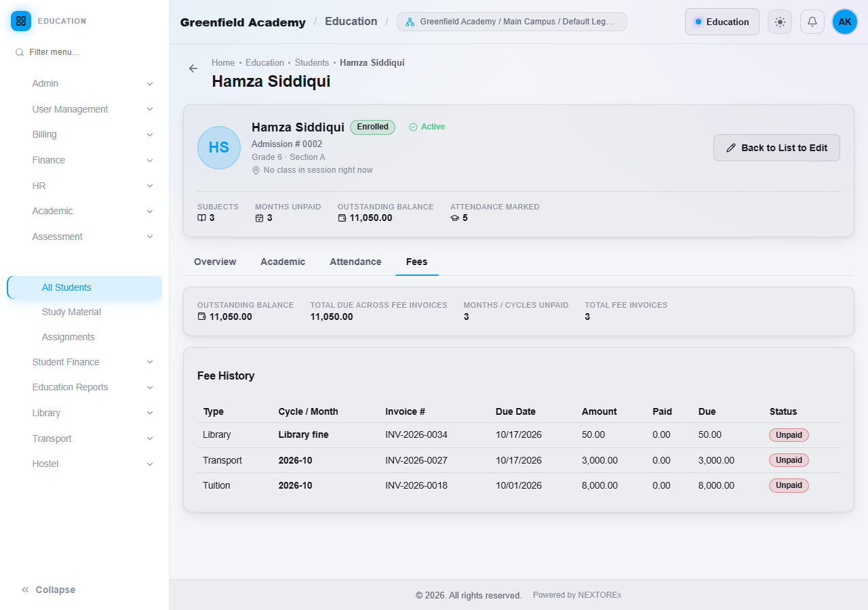Open the Attendance tab

coord(355,262)
